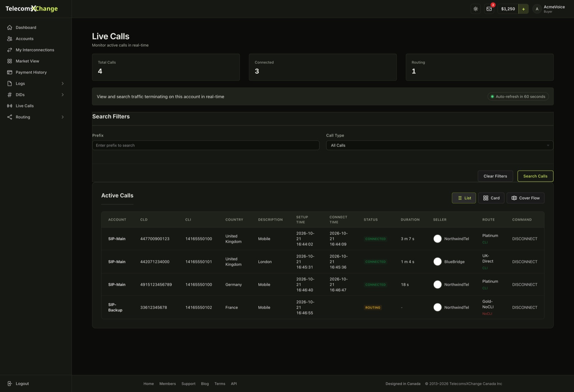This screenshot has width=574, height=392.
Task: Expand the Logs submenu chevron
Action: (62, 84)
